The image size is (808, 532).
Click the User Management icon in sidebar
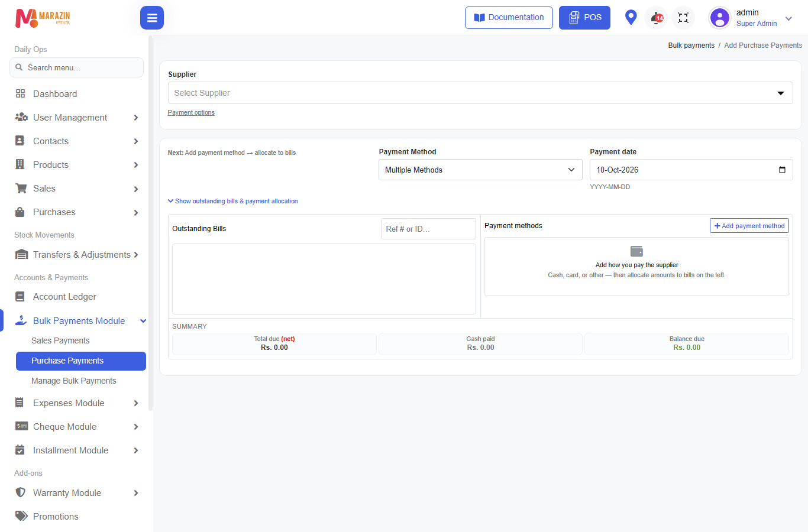(21, 117)
